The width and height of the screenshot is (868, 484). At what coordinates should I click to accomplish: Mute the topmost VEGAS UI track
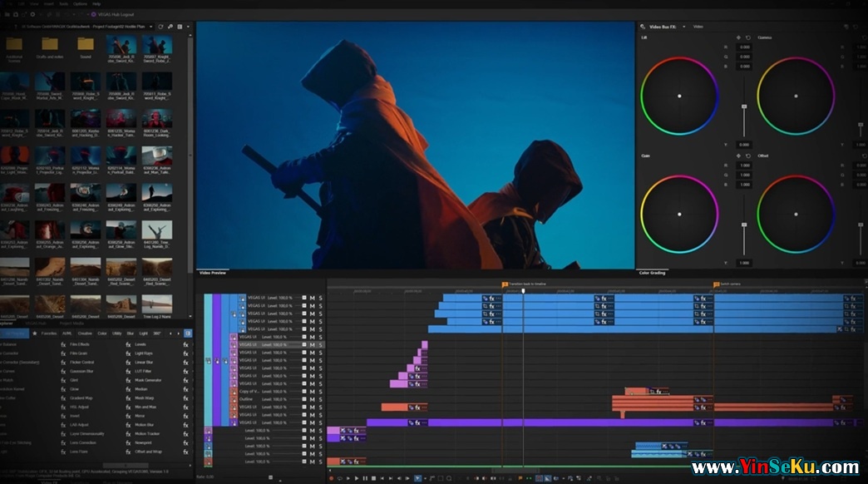tap(312, 297)
